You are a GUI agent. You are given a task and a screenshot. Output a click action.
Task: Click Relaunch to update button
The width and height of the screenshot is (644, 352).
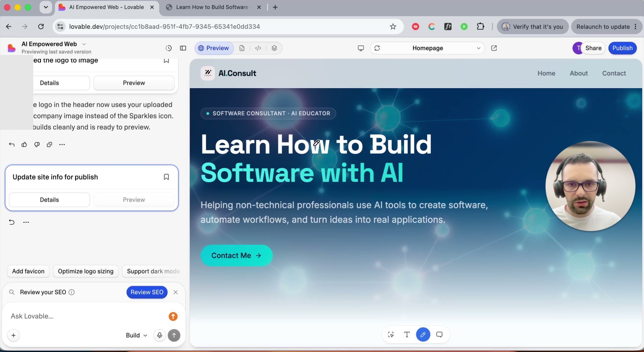point(603,26)
